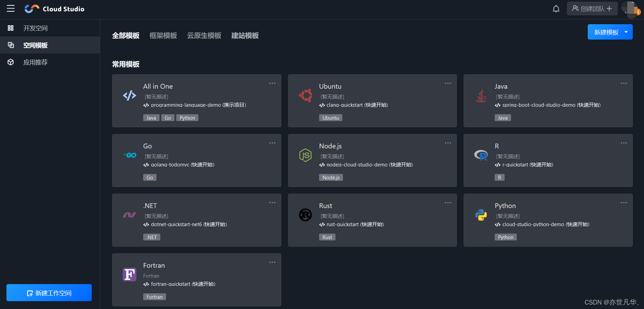
Task: Open more options on .NET card
Action: [272, 203]
